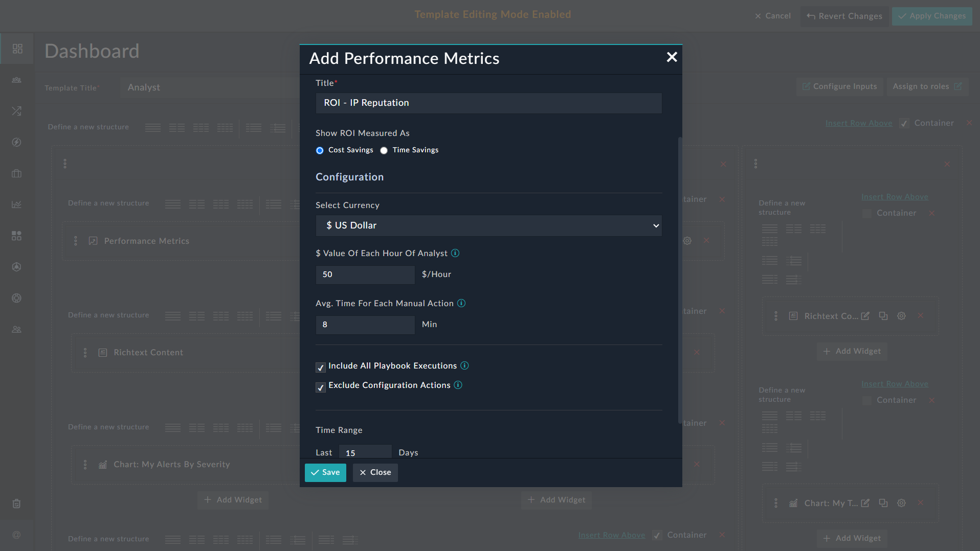Viewport: 980px width, 551px height.
Task: Open the Select Currency dropdown
Action: click(x=488, y=225)
